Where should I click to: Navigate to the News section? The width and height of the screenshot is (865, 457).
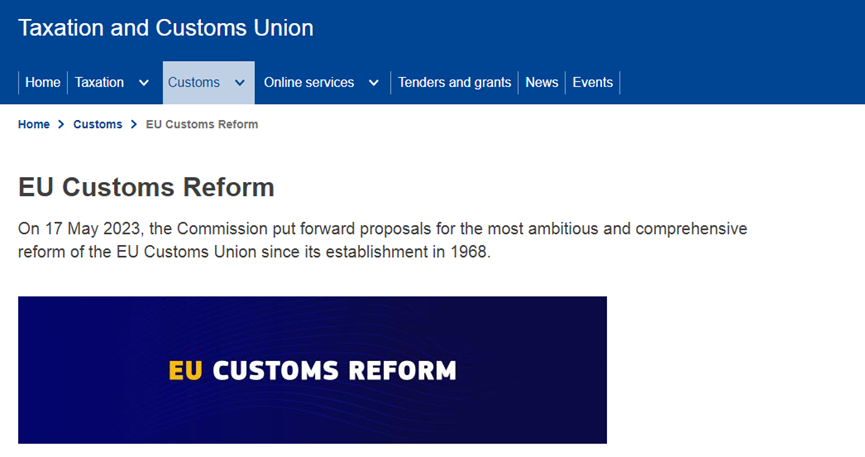(x=542, y=82)
